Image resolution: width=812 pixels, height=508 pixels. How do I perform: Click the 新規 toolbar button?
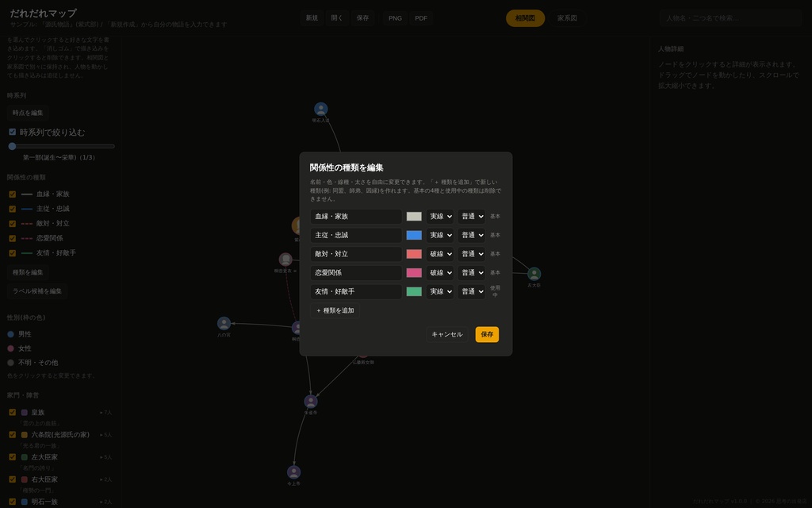(x=312, y=18)
